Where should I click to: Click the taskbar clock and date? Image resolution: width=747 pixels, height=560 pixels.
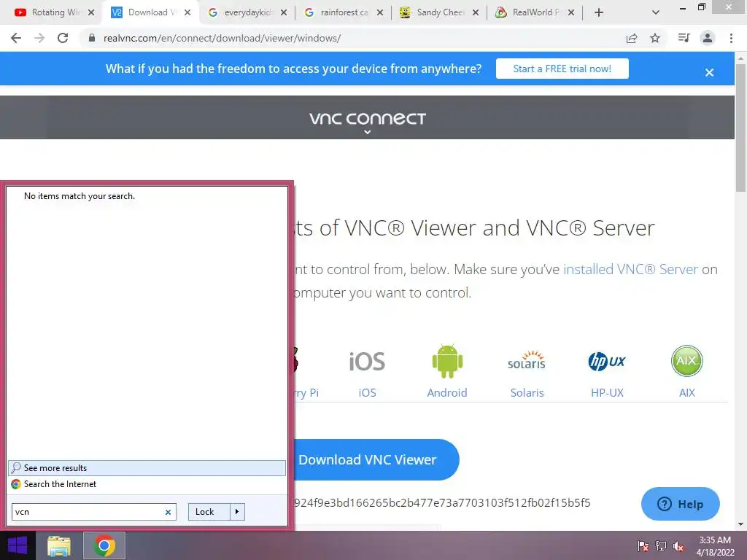715,546
